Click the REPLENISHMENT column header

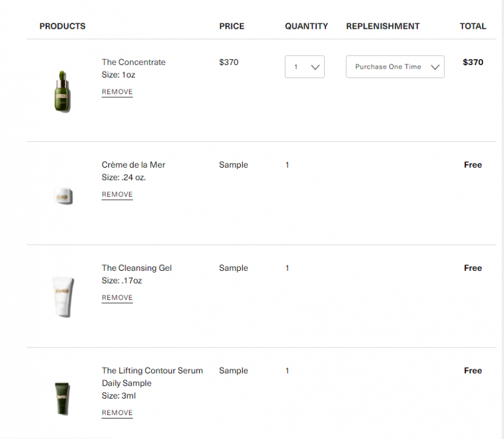[383, 26]
